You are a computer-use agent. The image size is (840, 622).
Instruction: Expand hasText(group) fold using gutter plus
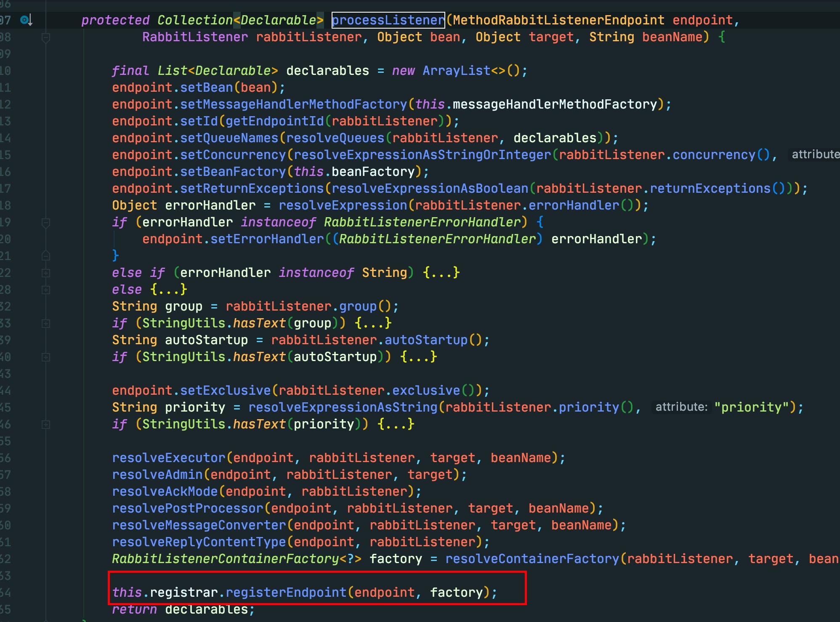click(x=46, y=324)
